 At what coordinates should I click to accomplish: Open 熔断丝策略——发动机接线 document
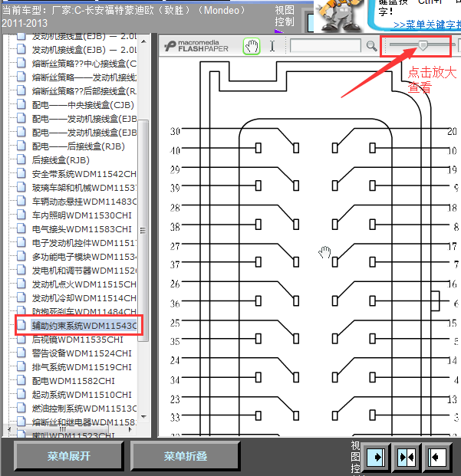tap(84, 77)
